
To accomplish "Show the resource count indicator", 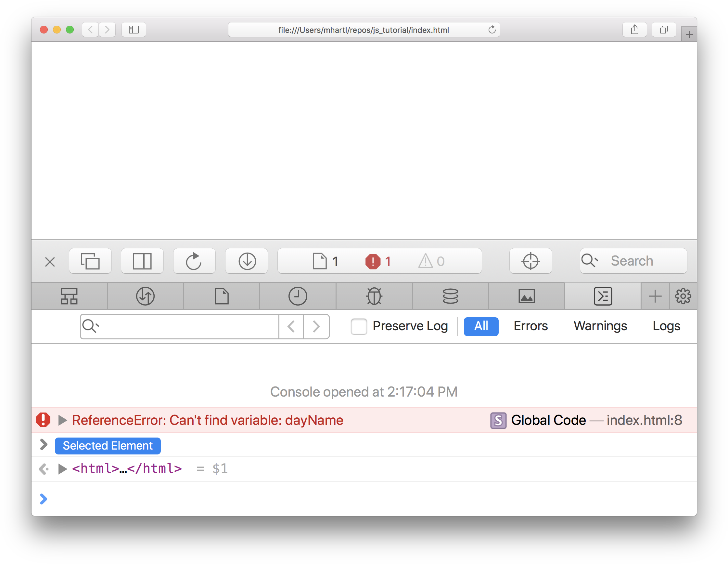I will 326,261.
